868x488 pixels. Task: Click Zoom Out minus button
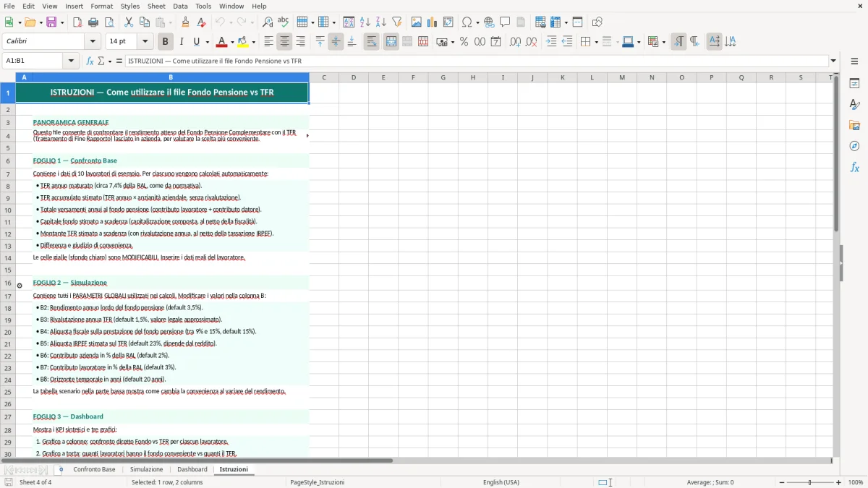(780, 482)
